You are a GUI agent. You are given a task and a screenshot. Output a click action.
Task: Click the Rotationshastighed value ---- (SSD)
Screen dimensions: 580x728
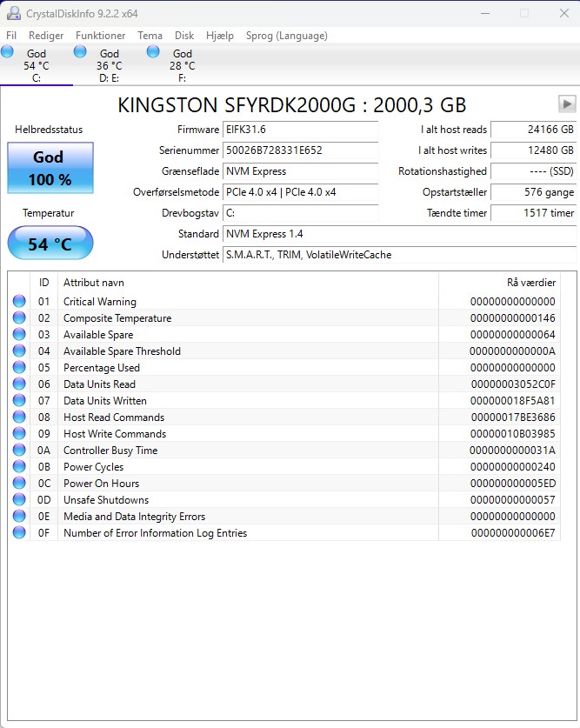534,171
